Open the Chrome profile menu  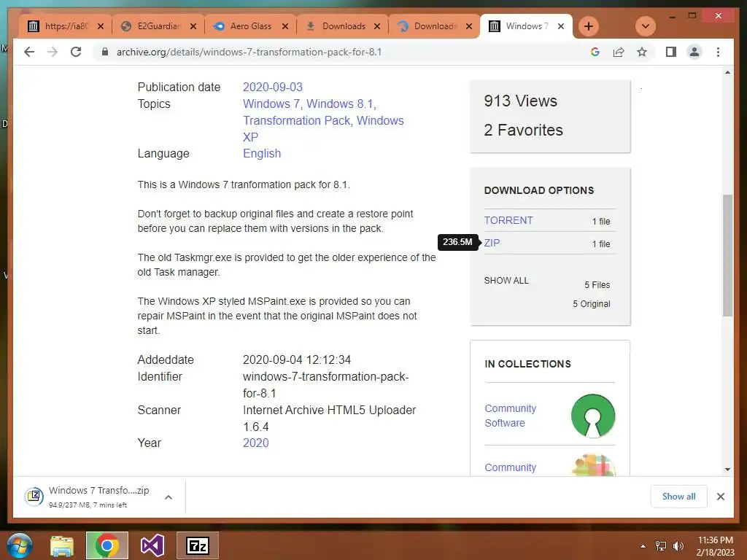[x=694, y=52]
